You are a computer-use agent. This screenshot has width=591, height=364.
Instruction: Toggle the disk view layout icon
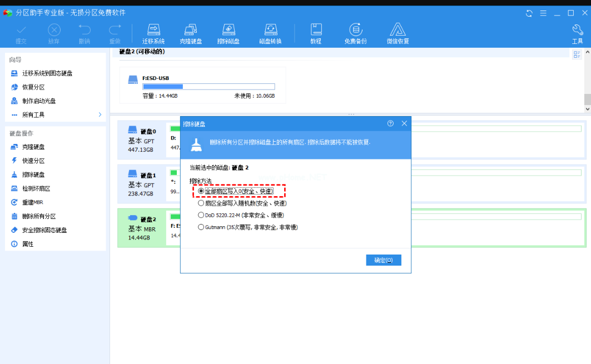pos(577,54)
